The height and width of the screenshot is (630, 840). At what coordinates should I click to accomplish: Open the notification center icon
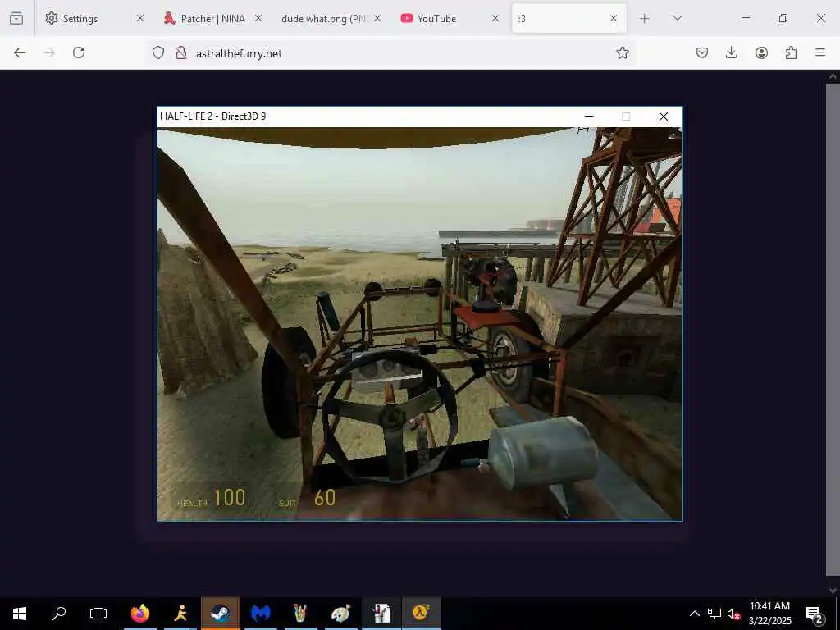(x=815, y=614)
